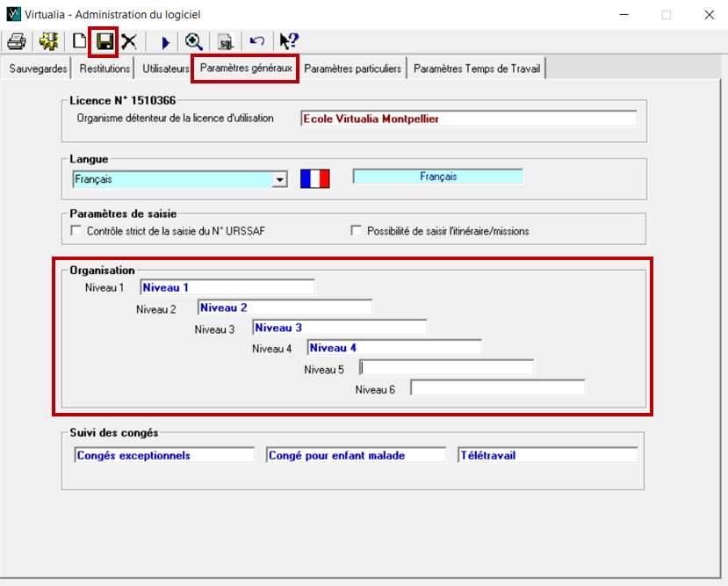This screenshot has height=586, width=728.
Task: Click the Télétravail field in Suivi des congés
Action: pos(547,455)
